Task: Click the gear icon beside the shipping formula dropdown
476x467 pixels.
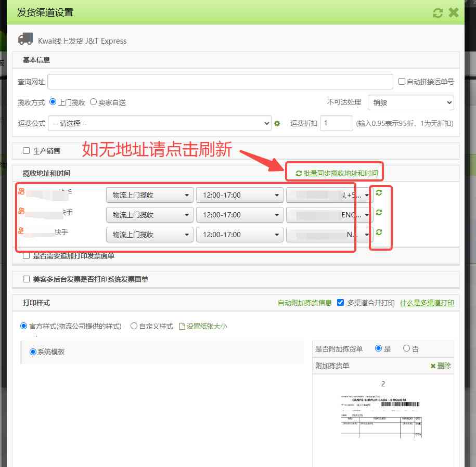Action: coord(277,124)
